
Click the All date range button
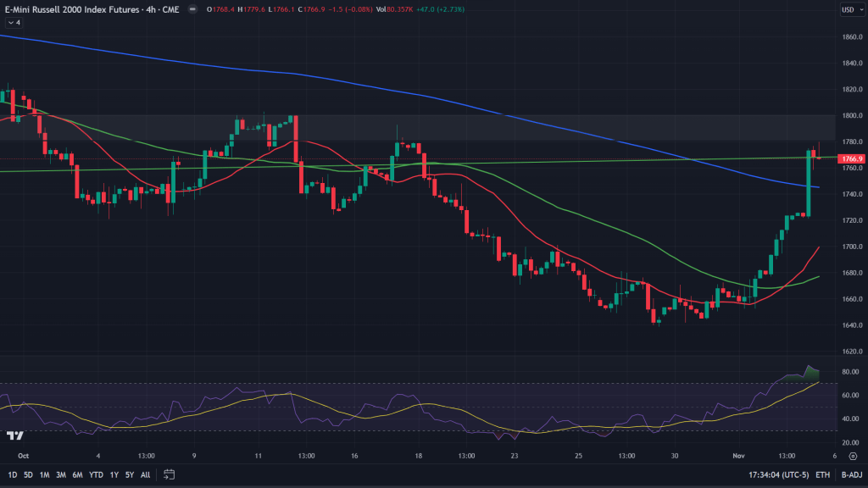[146, 474]
